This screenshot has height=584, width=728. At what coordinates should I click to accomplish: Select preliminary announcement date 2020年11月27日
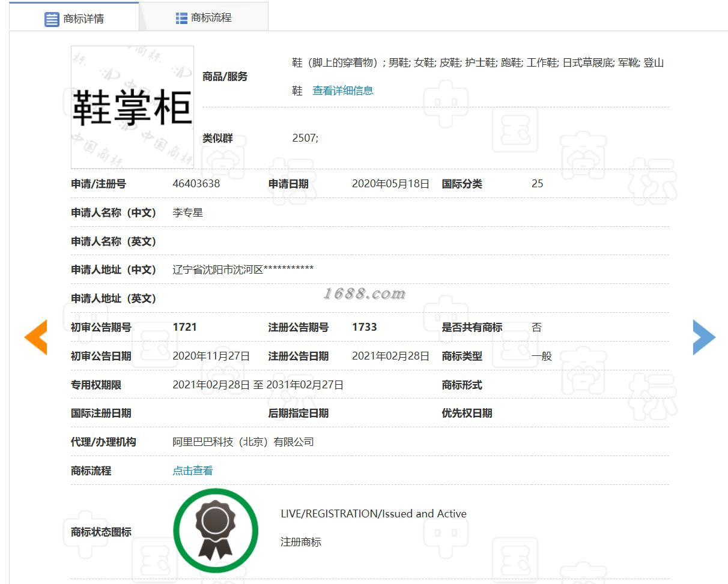pyautogui.click(x=211, y=356)
